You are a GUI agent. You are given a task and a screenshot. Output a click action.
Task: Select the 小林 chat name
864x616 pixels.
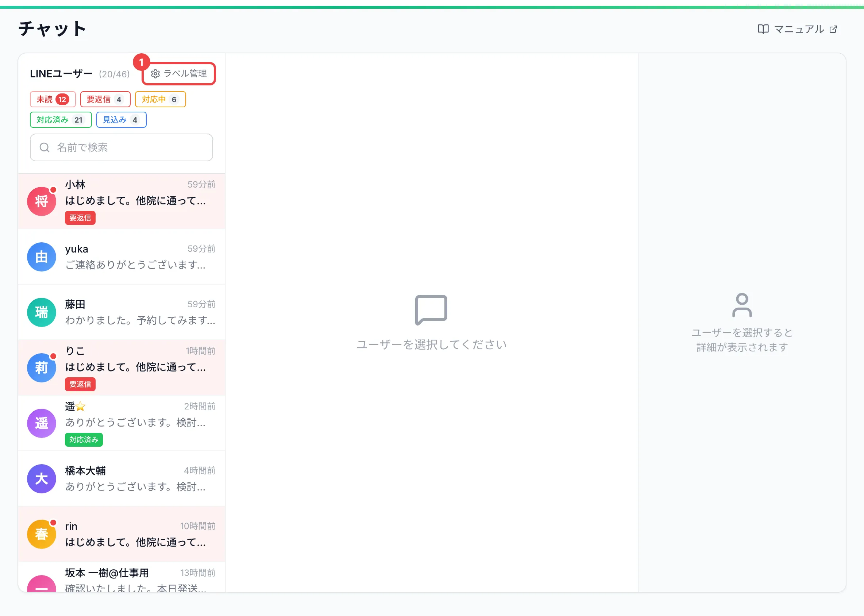75,185
